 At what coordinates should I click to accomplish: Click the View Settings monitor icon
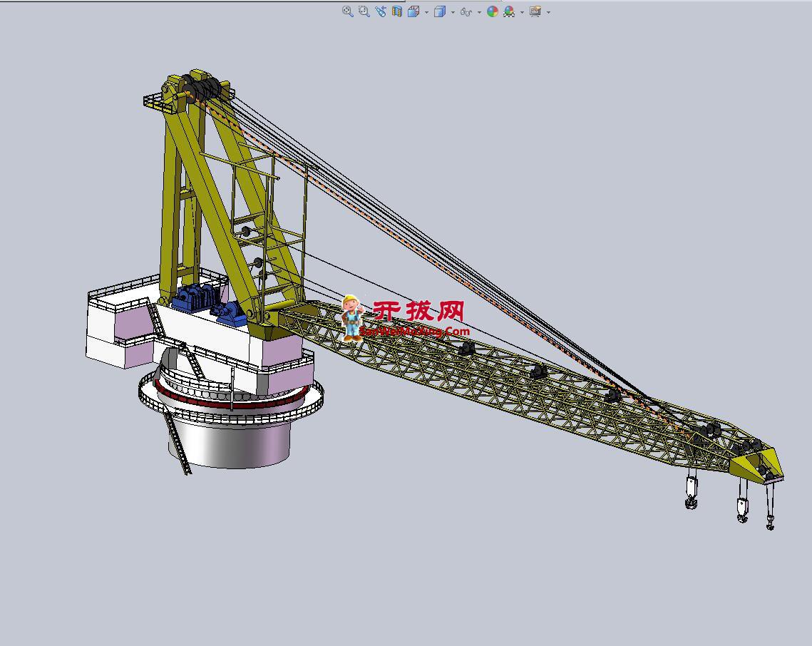pyautogui.click(x=535, y=11)
